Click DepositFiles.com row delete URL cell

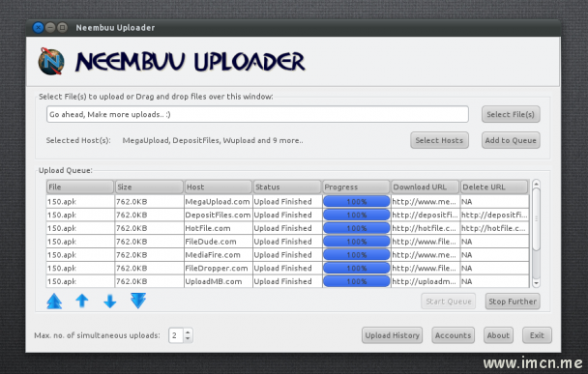494,215
